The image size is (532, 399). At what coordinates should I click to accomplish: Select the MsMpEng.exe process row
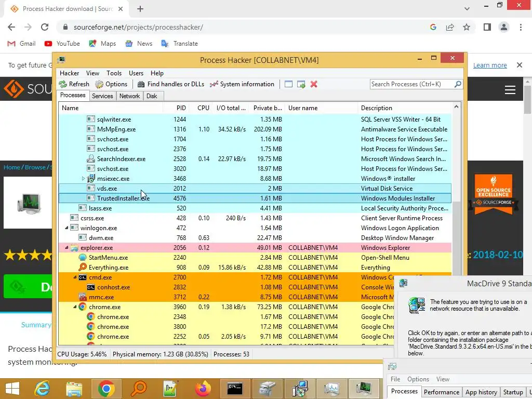[255, 129]
